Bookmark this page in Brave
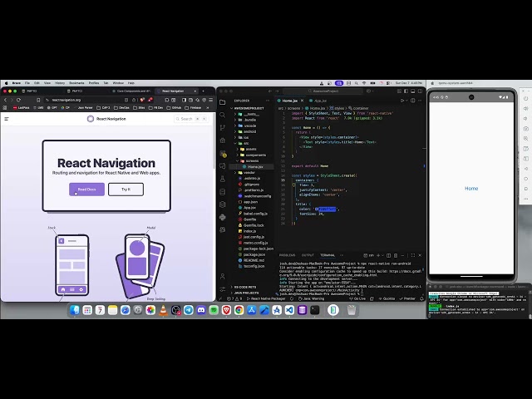 [x=38, y=100]
